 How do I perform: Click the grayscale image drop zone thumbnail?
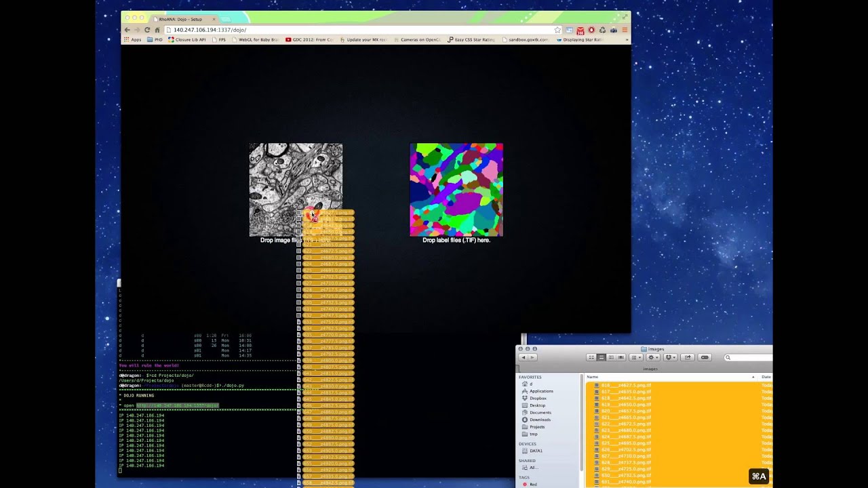pyautogui.click(x=296, y=189)
